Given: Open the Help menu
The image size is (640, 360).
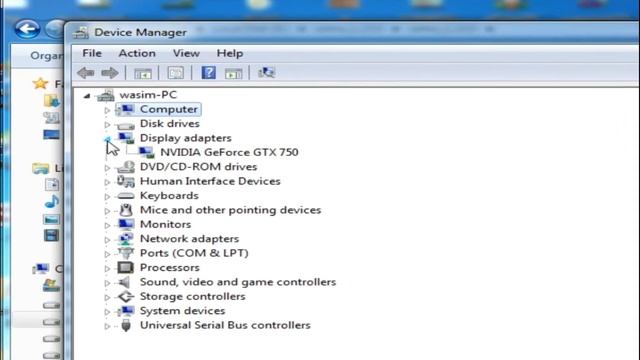Looking at the screenshot, I should click(230, 53).
